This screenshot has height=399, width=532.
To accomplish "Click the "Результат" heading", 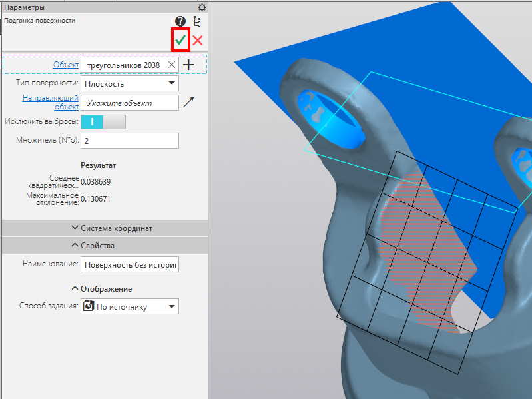I will [98, 165].
